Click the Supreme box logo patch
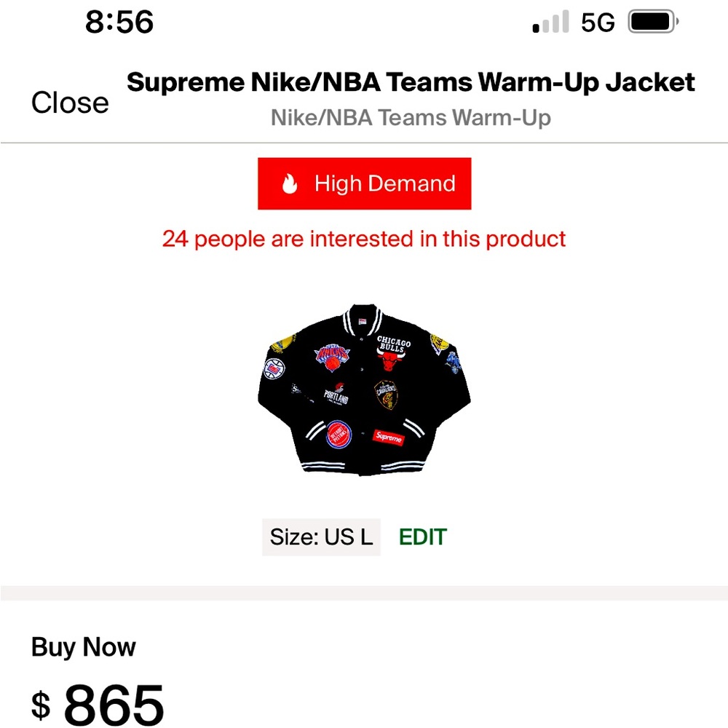The height and width of the screenshot is (728, 728). (x=389, y=437)
